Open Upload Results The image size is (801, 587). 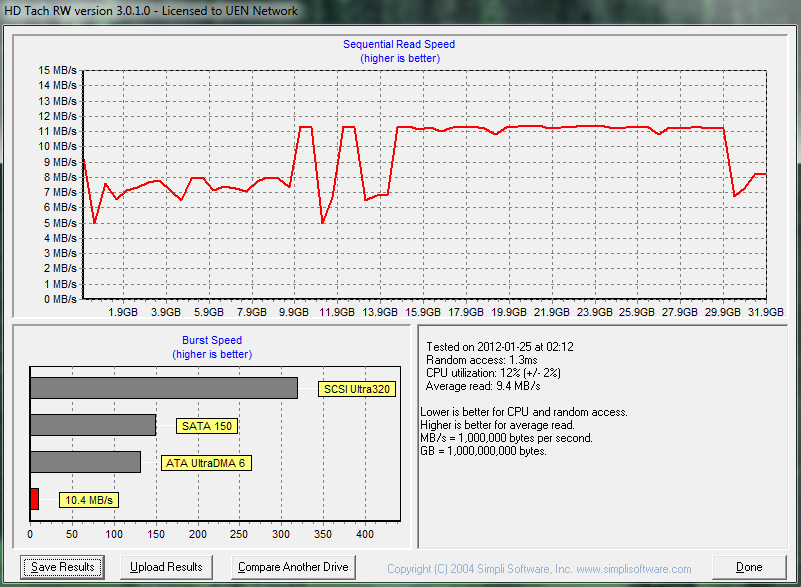click(166, 567)
